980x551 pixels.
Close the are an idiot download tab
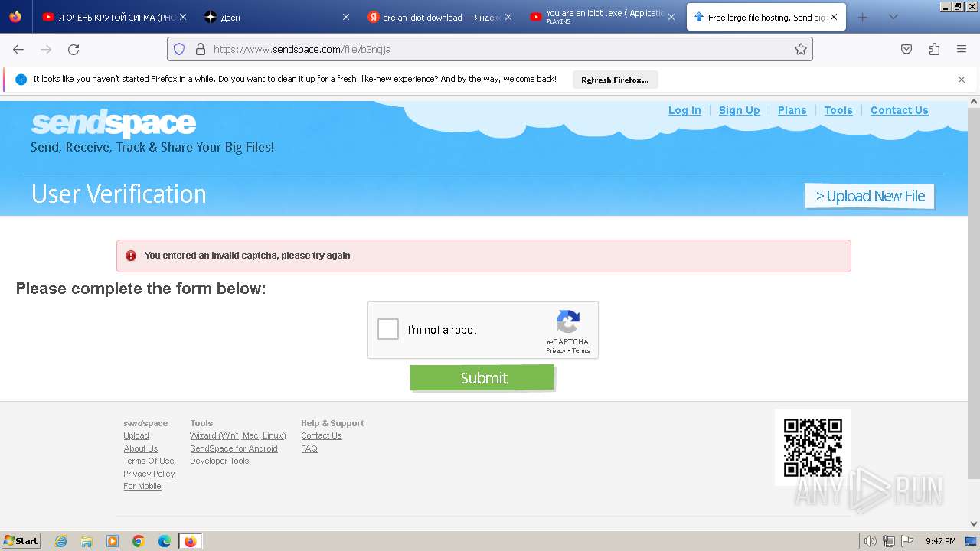508,17
